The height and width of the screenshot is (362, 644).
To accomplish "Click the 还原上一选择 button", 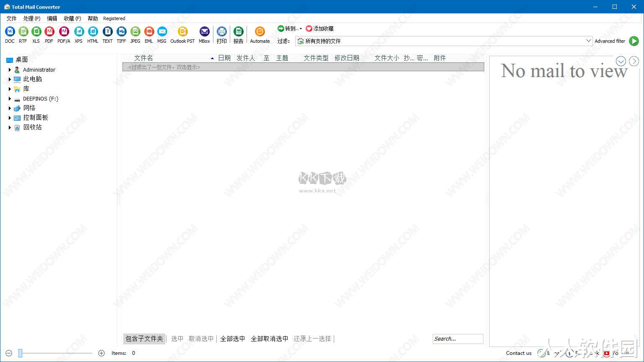I will tap(312, 339).
